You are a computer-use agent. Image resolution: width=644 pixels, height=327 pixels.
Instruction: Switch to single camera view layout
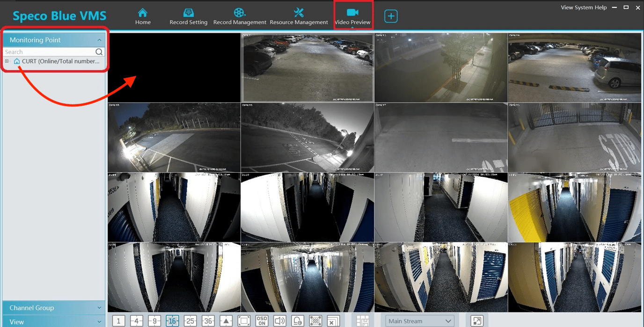tap(118, 321)
